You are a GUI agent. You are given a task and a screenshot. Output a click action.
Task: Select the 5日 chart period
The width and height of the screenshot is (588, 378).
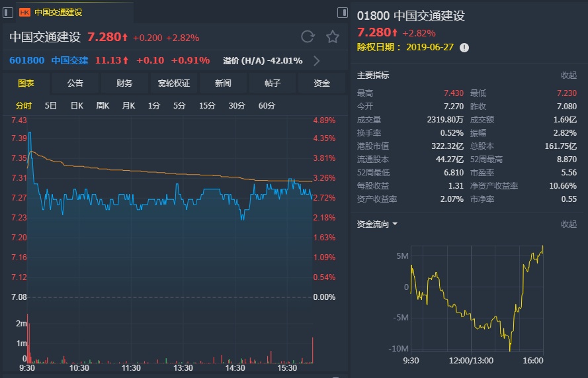point(51,106)
